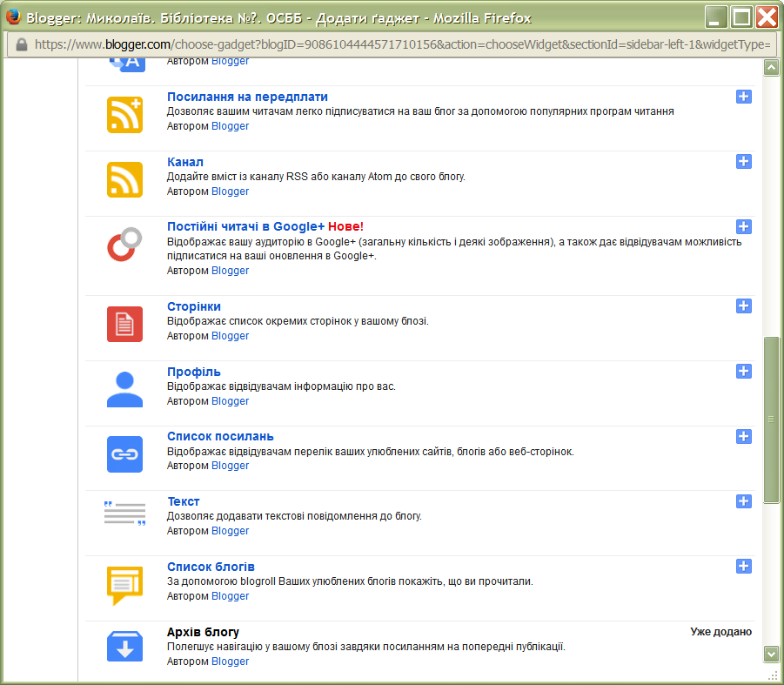Click the yellow Список блогів speech bubble icon
This screenshot has width=784, height=685.
coord(124,586)
